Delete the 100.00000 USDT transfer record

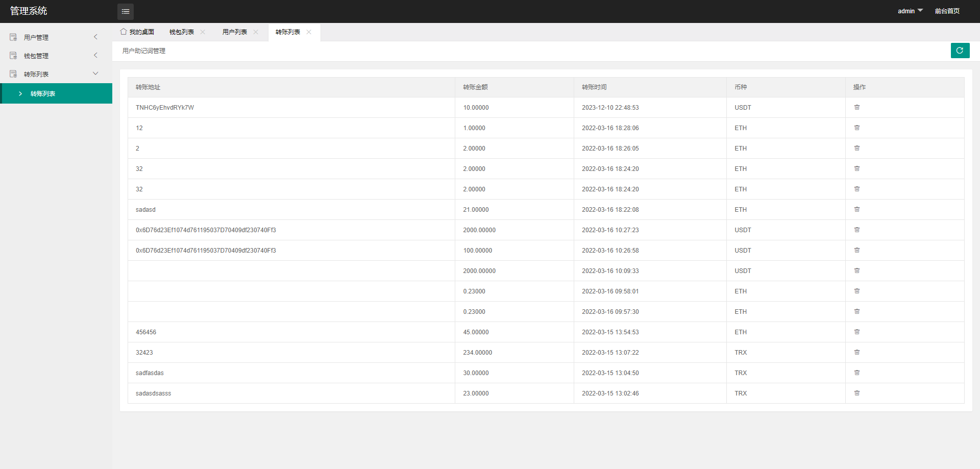(x=857, y=250)
